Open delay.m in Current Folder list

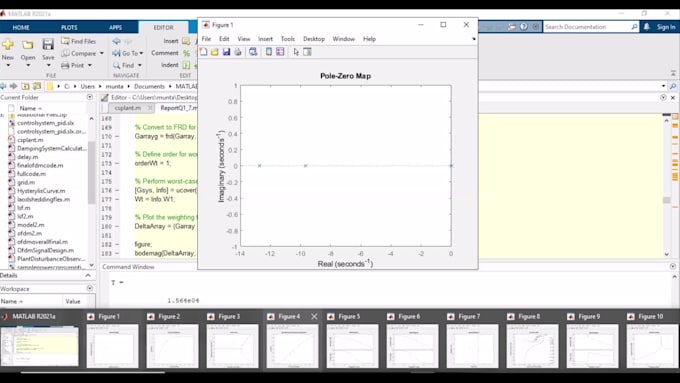pyautogui.click(x=28, y=157)
